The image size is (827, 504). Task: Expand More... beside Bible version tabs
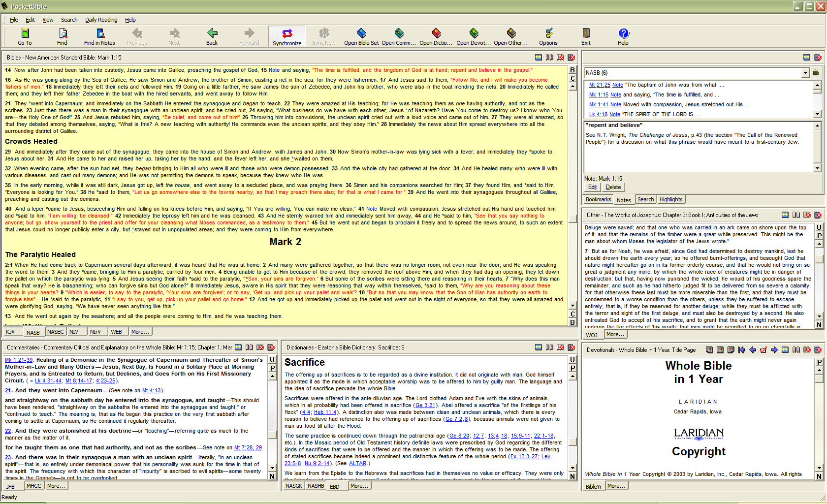(x=140, y=332)
